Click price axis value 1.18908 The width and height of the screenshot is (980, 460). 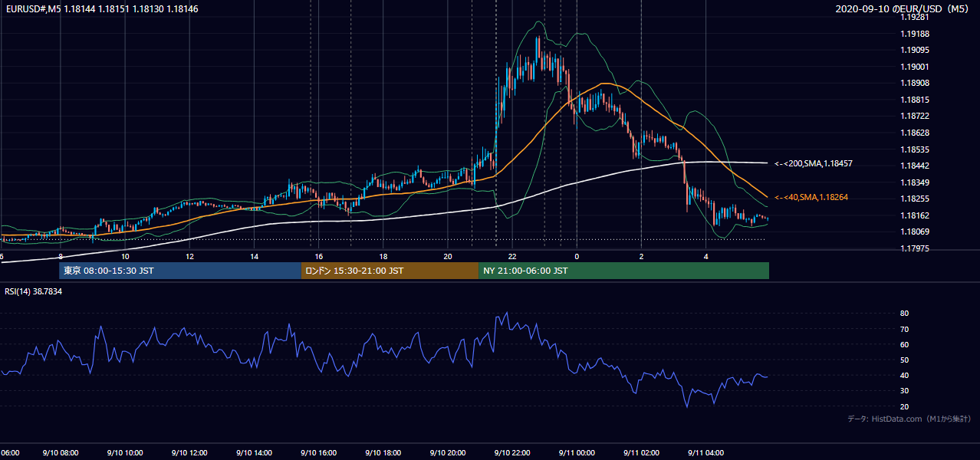[x=916, y=84]
